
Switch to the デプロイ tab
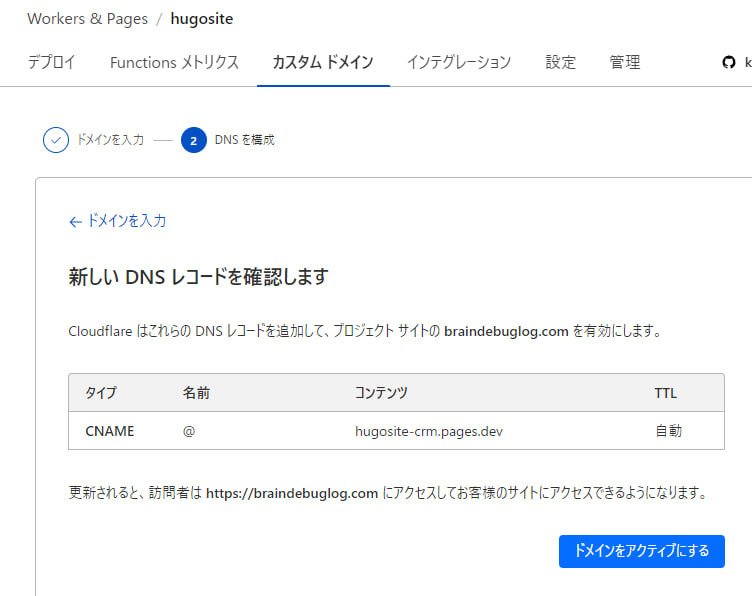[x=51, y=62]
